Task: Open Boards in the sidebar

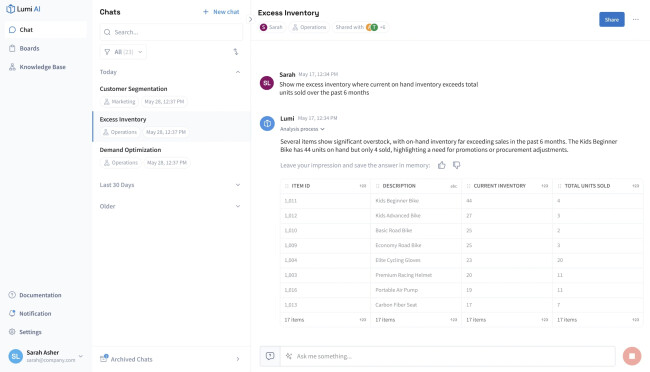Action: tap(46, 49)
